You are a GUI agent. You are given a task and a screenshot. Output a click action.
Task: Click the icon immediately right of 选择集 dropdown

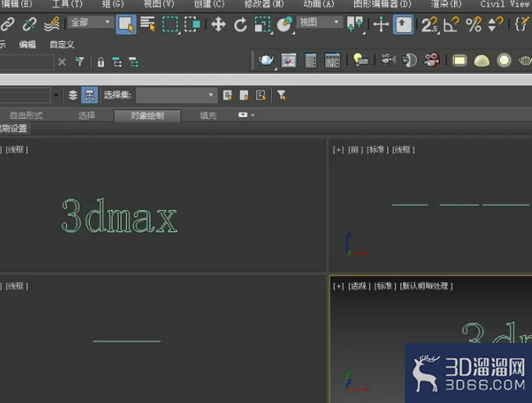(228, 96)
